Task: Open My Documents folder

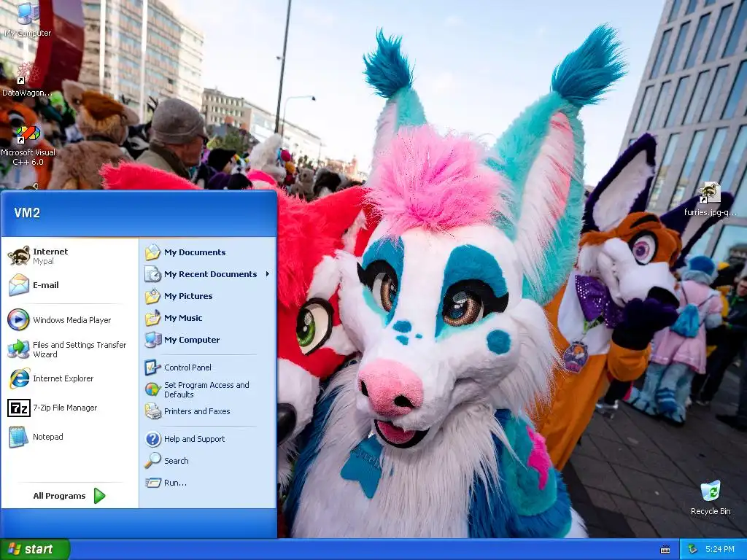Action: pos(208,252)
